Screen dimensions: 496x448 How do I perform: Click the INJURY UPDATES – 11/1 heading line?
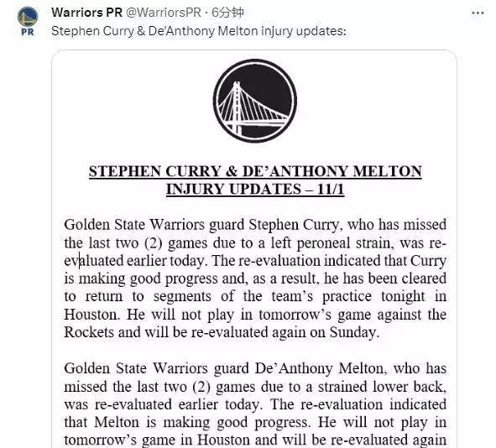[255, 189]
